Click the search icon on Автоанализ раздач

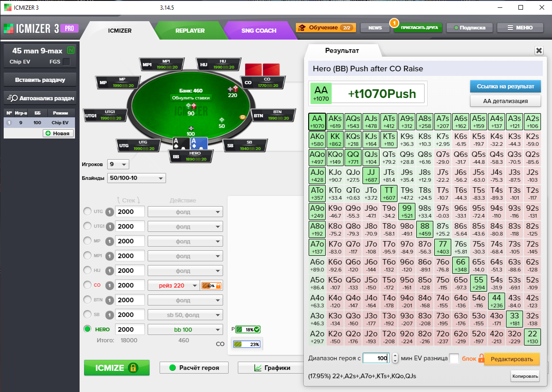click(13, 98)
